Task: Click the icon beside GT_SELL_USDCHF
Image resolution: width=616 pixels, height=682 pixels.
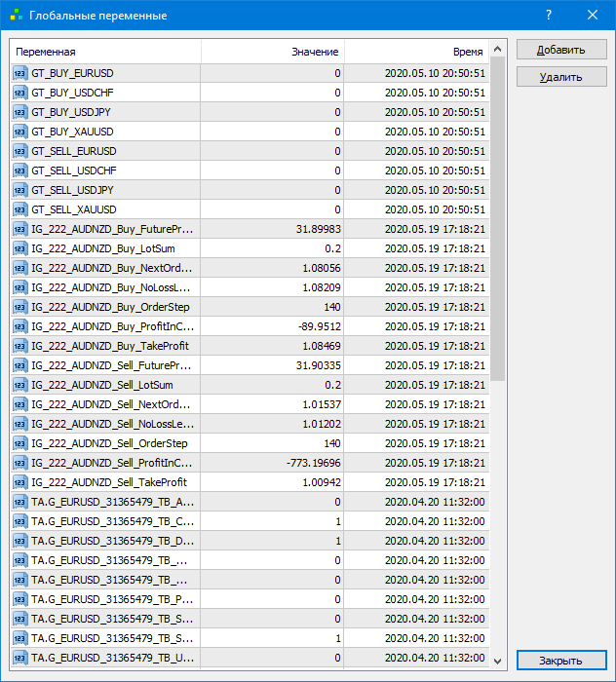Action: [20, 170]
